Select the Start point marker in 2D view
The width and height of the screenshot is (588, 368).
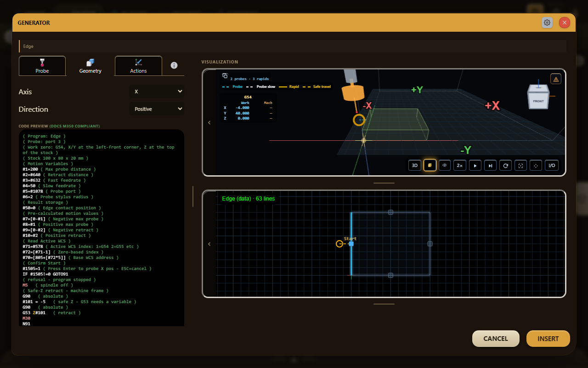pyautogui.click(x=351, y=243)
